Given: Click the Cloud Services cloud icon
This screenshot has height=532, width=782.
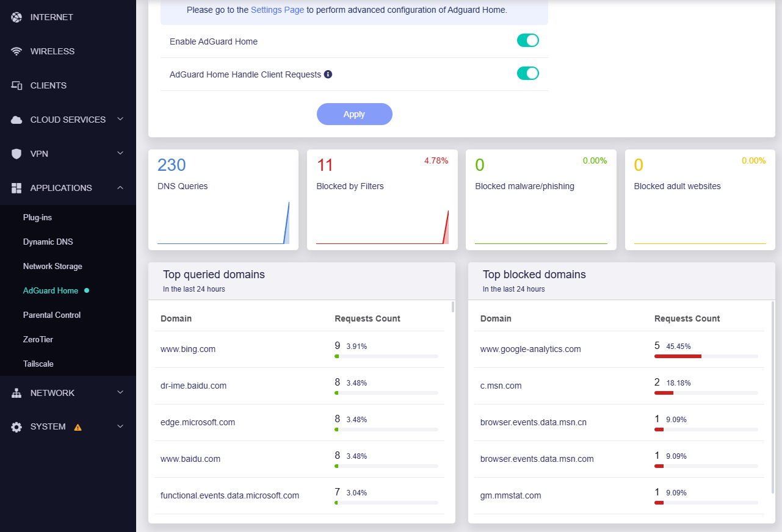Looking at the screenshot, I should 16,120.
